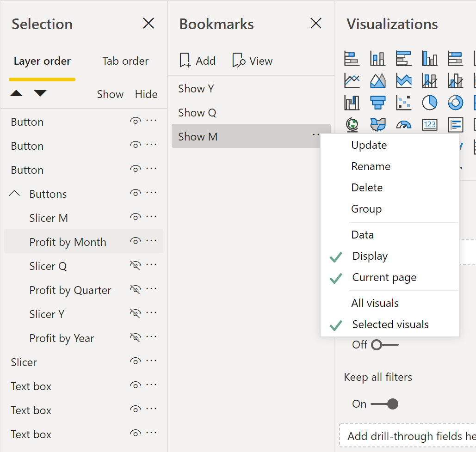Click Show to show all layers

[110, 94]
